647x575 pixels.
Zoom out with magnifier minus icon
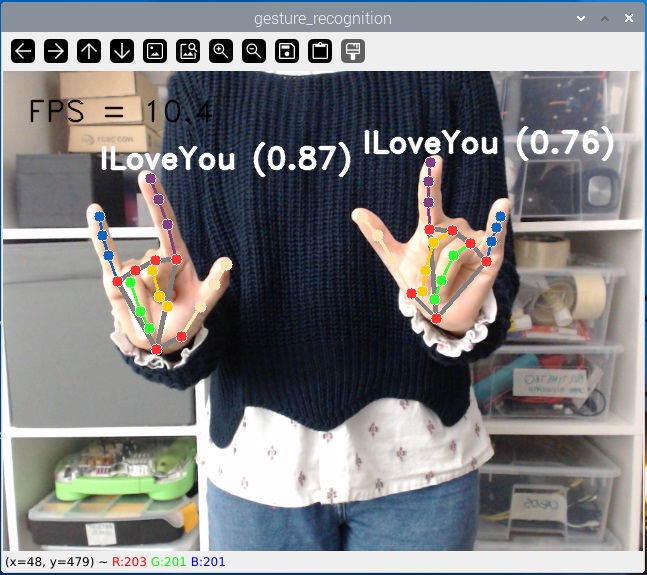(x=254, y=51)
